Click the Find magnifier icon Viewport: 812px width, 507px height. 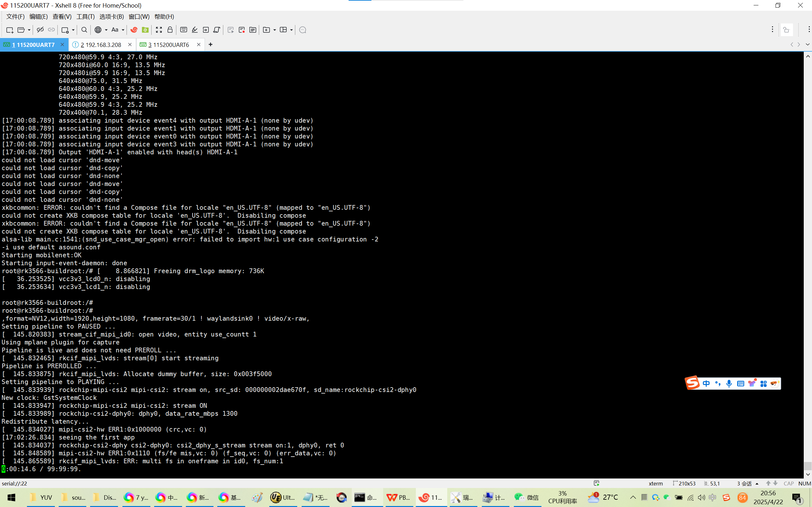coord(84,30)
